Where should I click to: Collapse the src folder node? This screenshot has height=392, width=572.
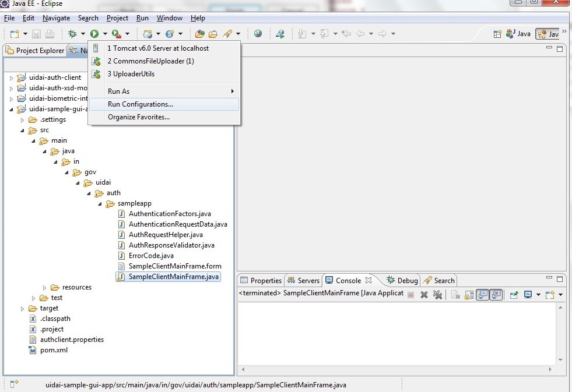pyautogui.click(x=22, y=130)
